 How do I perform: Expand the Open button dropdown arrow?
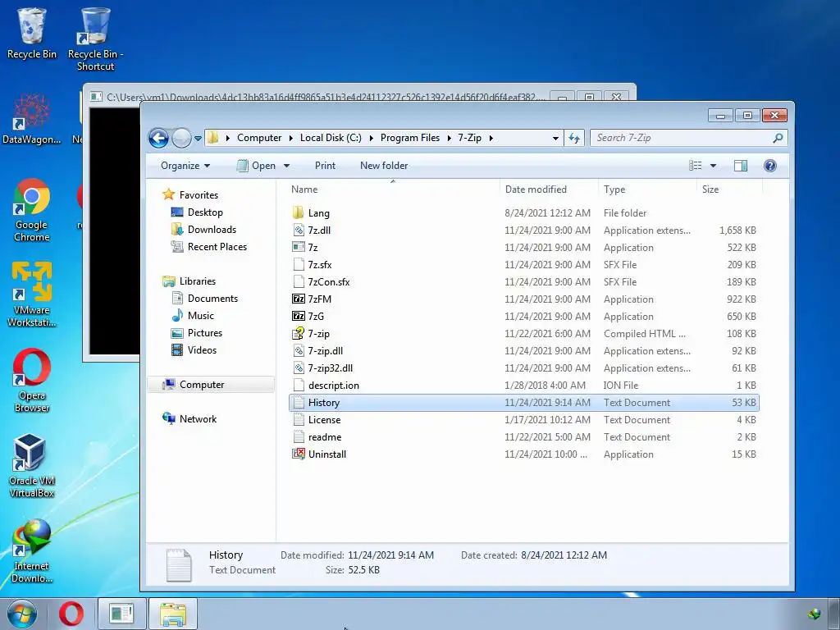pyautogui.click(x=286, y=166)
